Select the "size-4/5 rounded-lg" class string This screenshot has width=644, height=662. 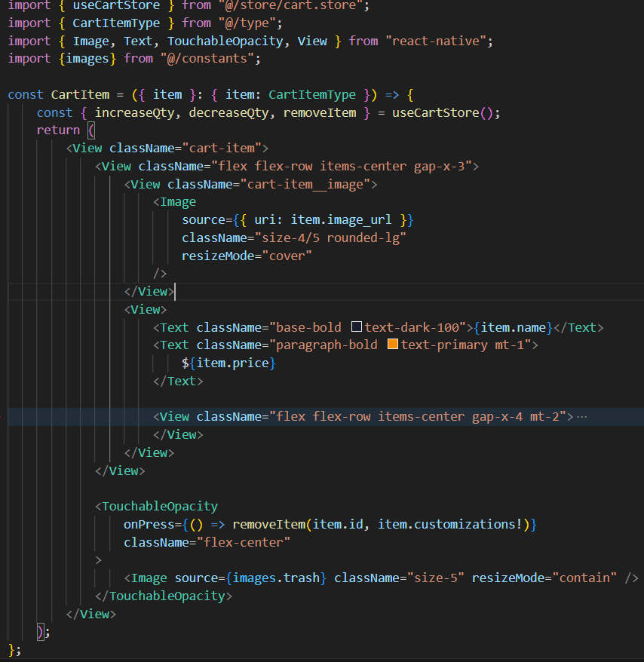(x=330, y=238)
